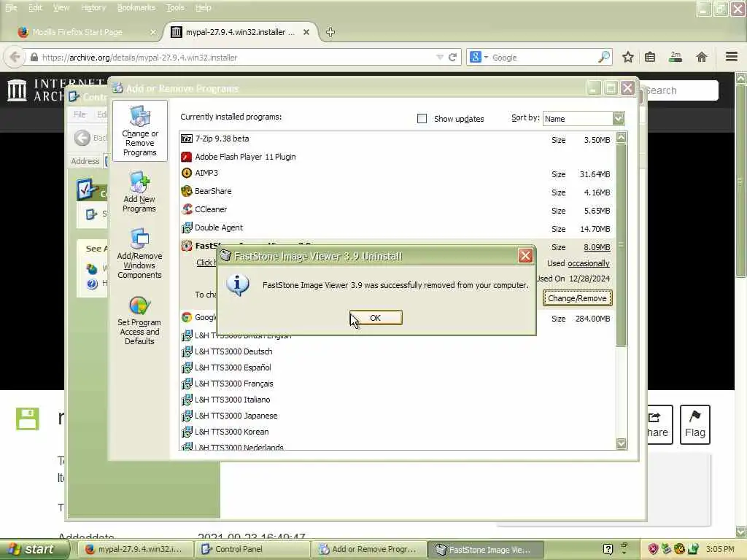This screenshot has width=747, height=560.
Task: Click the 8.09MB size link
Action: (x=597, y=247)
